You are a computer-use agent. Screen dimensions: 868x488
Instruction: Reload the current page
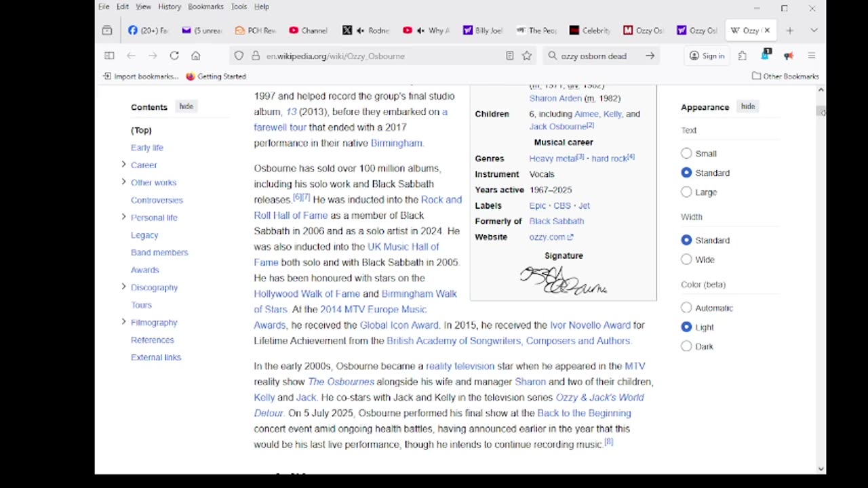click(x=174, y=56)
